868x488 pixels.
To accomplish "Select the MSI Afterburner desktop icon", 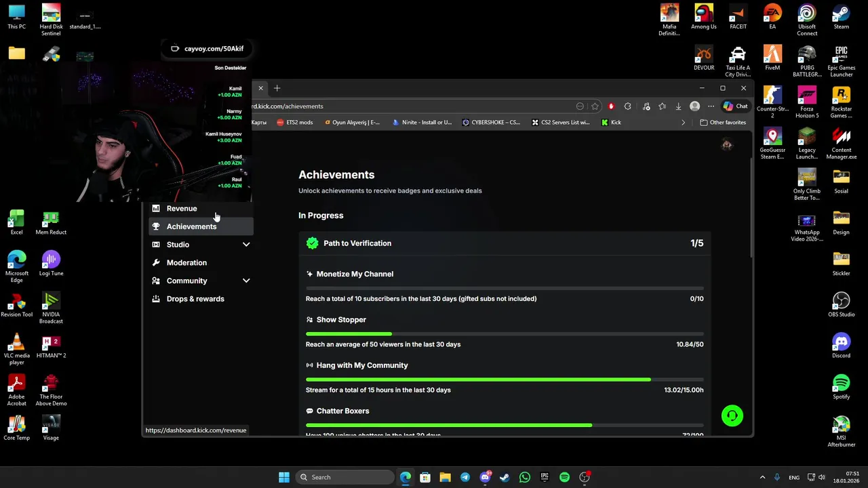I will [842, 431].
